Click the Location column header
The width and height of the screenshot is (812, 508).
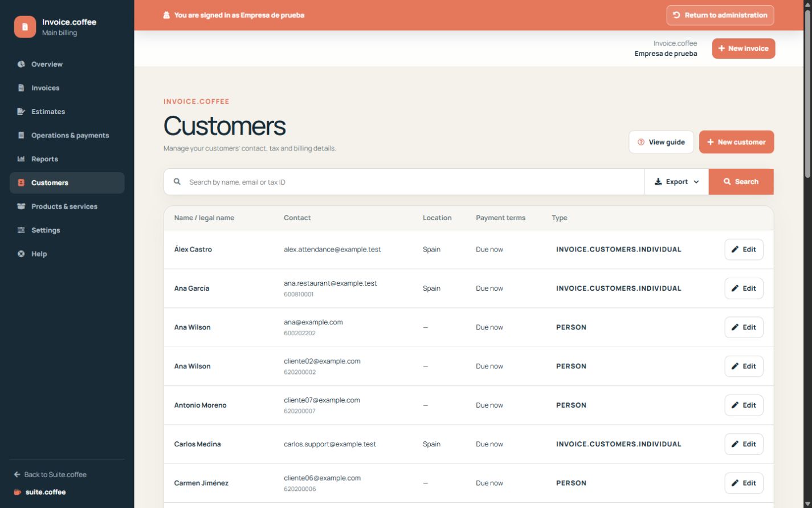point(437,218)
